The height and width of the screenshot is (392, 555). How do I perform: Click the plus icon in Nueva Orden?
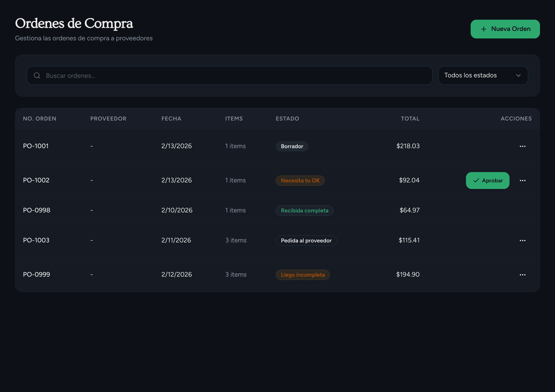click(484, 29)
